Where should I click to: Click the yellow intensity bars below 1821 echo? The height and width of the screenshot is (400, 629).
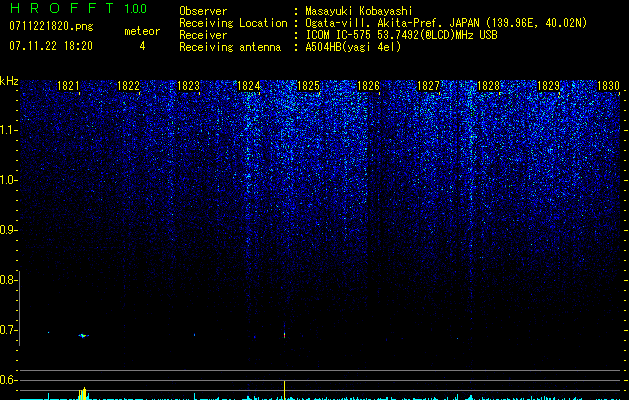point(83,394)
